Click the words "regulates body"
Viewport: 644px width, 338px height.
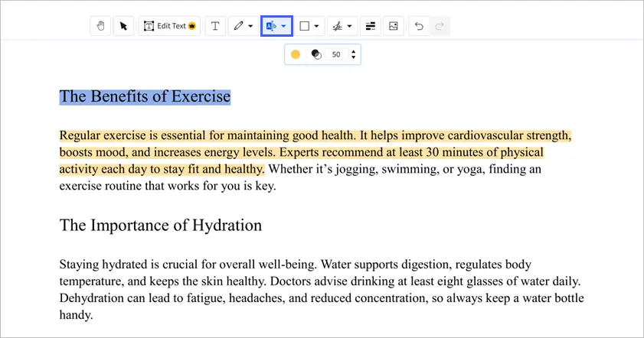[x=493, y=265]
